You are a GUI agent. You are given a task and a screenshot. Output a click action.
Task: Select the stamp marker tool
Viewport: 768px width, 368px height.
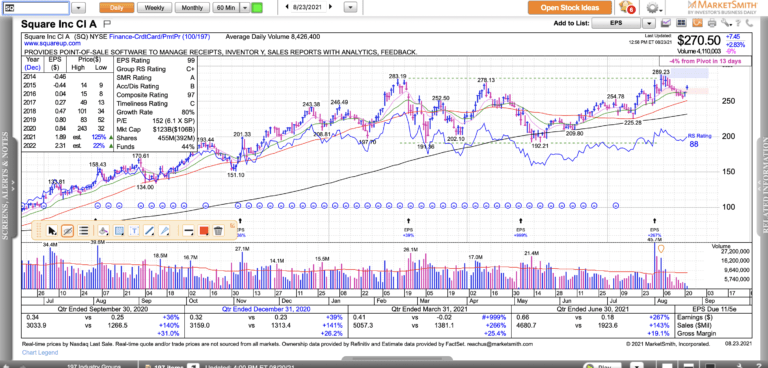pyautogui.click(x=103, y=230)
